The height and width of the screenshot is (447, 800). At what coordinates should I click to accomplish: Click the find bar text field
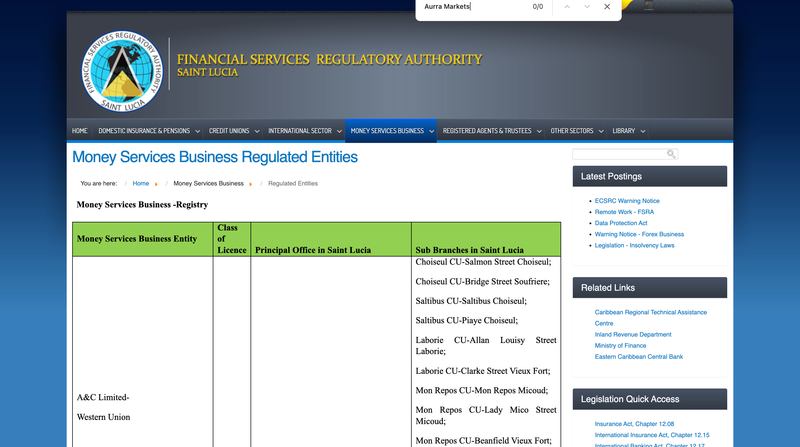474,7
